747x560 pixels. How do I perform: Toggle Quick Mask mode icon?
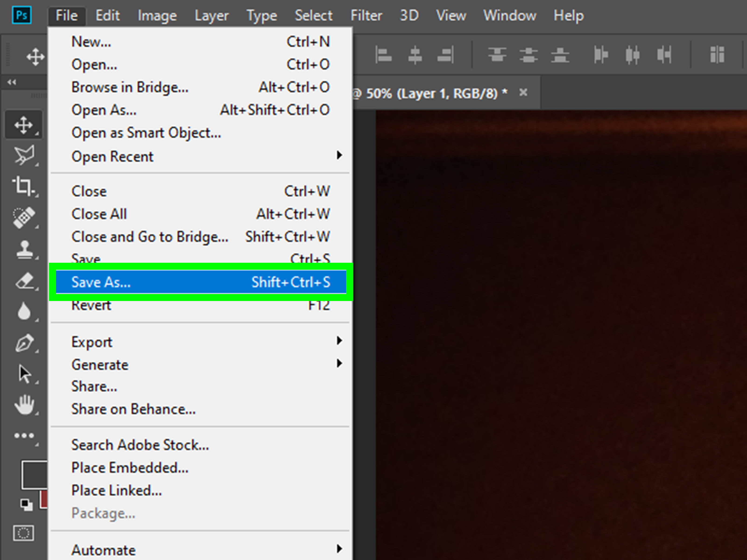tap(23, 533)
